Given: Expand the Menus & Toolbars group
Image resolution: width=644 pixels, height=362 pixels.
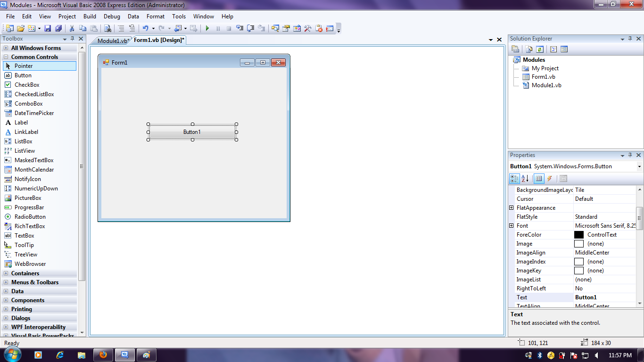Looking at the screenshot, I should coord(6,282).
